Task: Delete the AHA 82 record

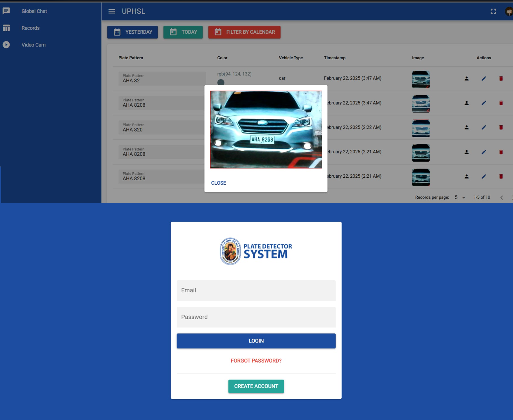Action: pos(501,79)
